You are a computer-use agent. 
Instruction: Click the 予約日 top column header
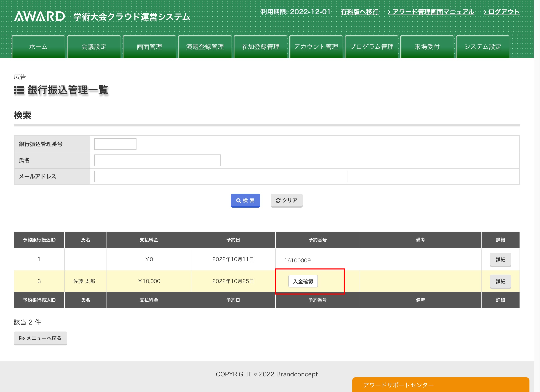[233, 240]
